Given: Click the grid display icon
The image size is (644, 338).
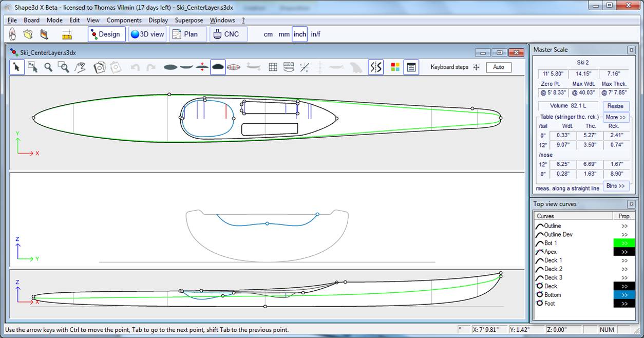Looking at the screenshot, I should tap(273, 67).
